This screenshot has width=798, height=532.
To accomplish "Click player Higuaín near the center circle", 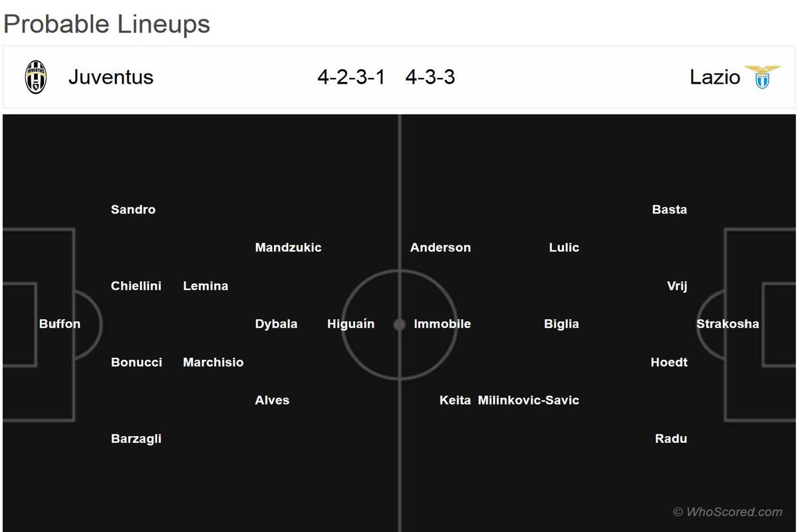I will (x=350, y=324).
